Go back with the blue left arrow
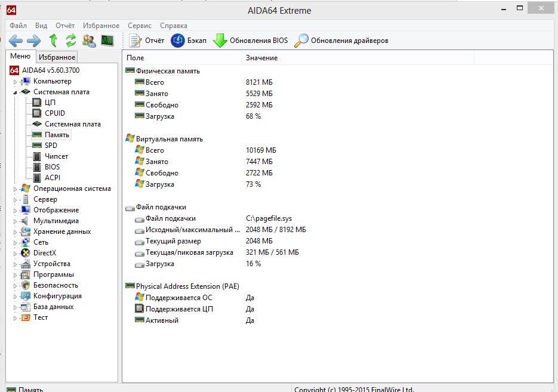This screenshot has width=558, height=392. coord(16,41)
